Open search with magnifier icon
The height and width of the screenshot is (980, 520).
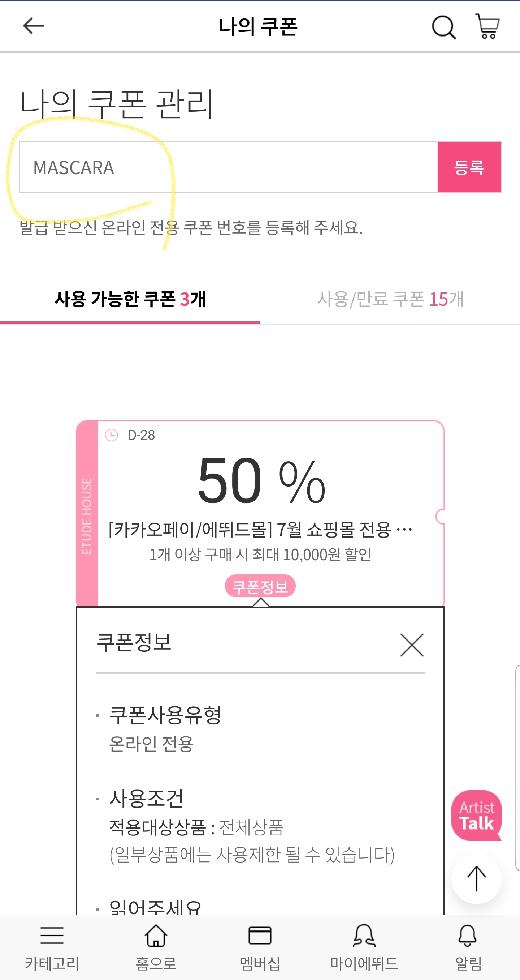(443, 27)
